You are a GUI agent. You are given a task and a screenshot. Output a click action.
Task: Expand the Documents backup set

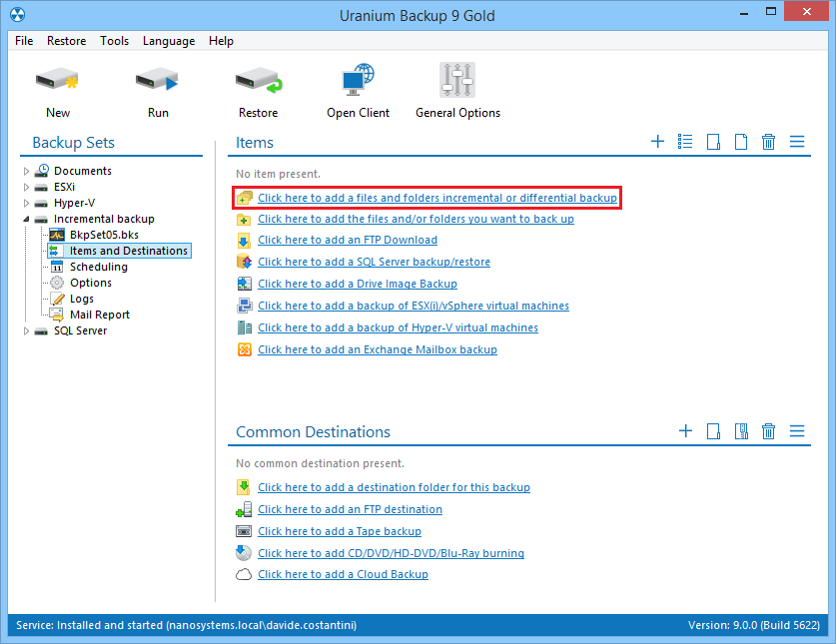(27, 171)
